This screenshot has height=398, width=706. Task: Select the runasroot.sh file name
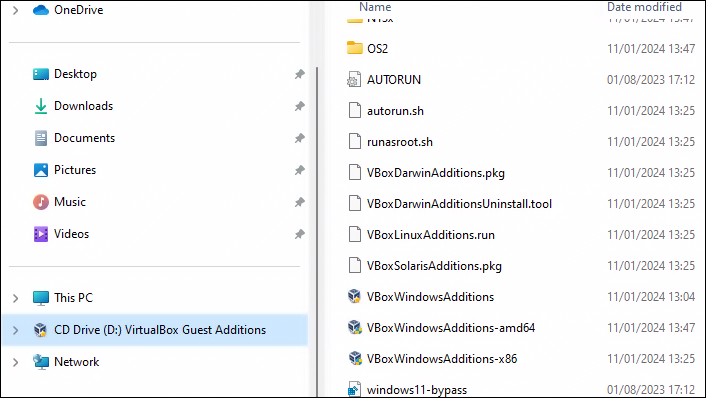pyautogui.click(x=400, y=142)
